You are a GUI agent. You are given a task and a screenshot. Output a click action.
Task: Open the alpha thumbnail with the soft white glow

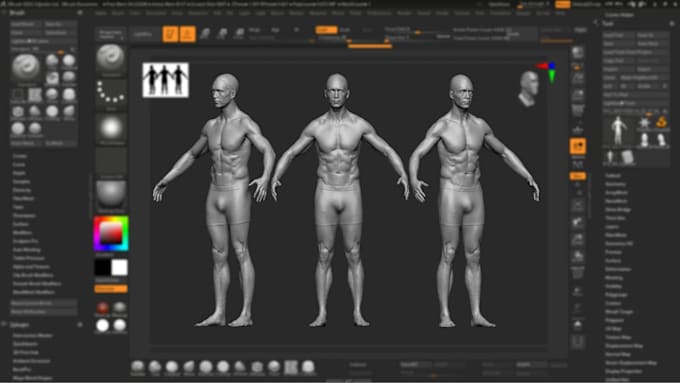(111, 128)
